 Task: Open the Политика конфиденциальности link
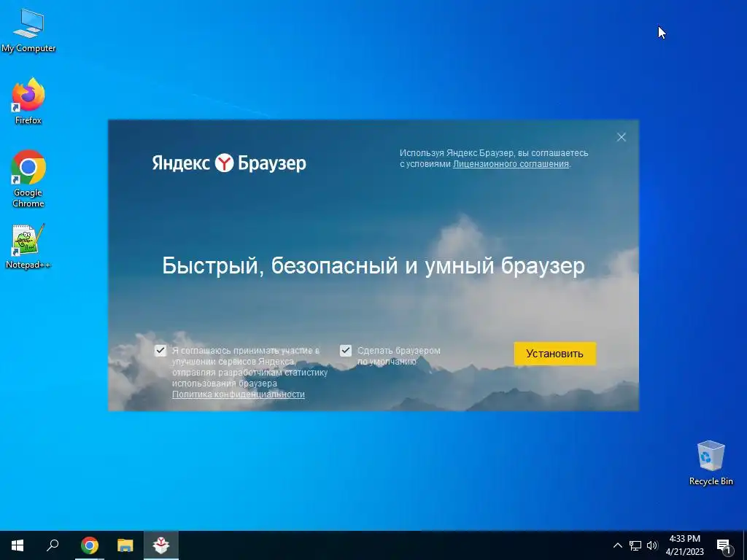239,394
